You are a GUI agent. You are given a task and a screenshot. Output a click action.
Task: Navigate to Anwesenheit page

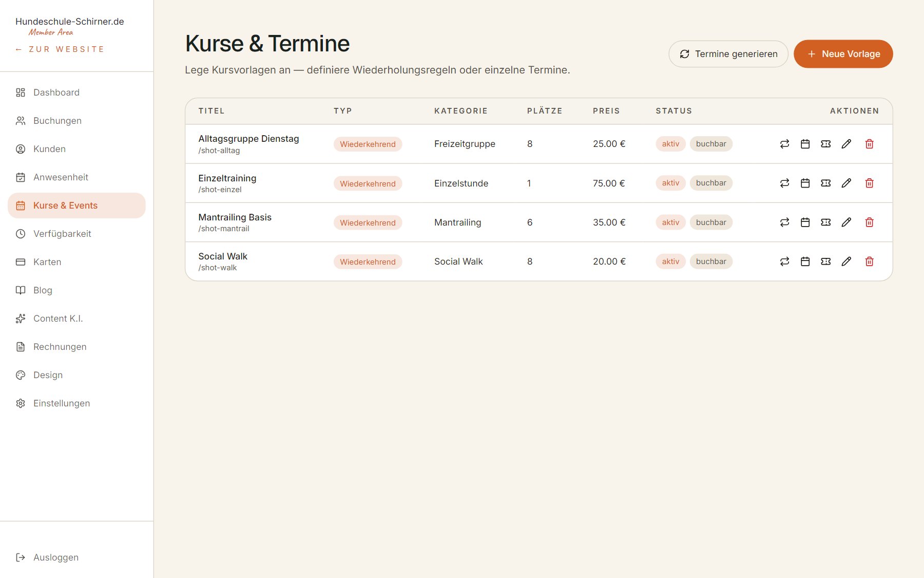(x=76, y=177)
